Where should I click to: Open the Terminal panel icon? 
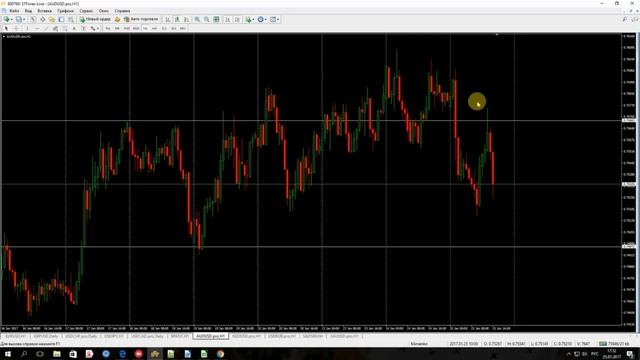point(61,19)
